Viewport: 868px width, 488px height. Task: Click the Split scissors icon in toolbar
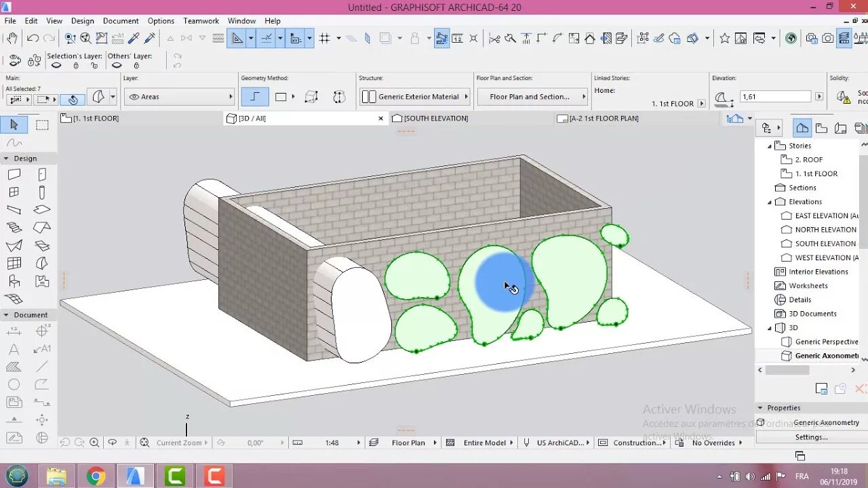click(x=494, y=39)
